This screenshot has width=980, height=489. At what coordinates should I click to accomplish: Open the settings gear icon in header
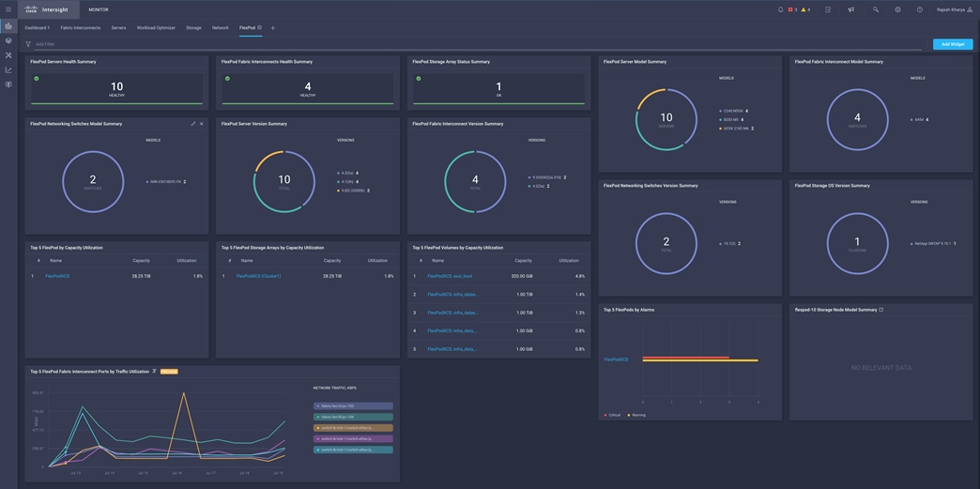click(897, 9)
